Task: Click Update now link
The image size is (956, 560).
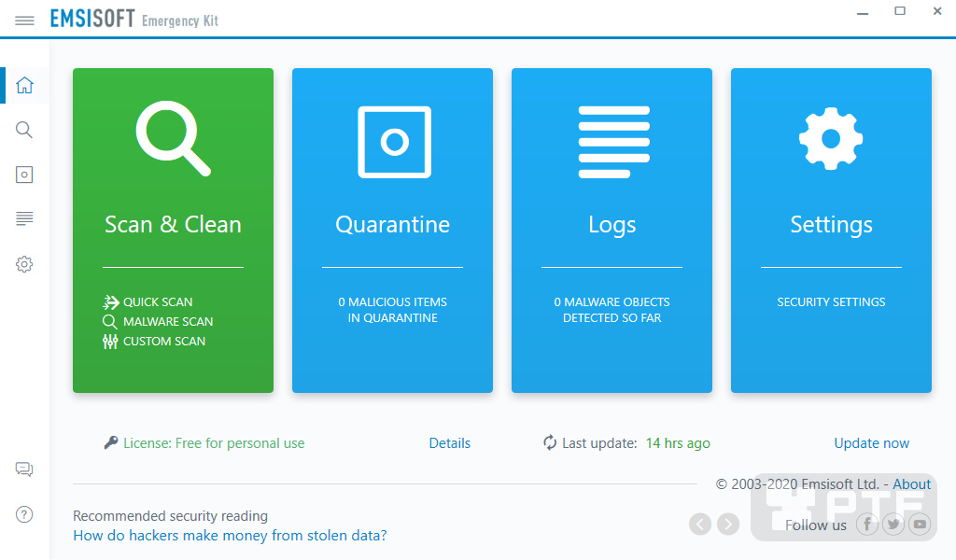Action: pyautogui.click(x=872, y=443)
